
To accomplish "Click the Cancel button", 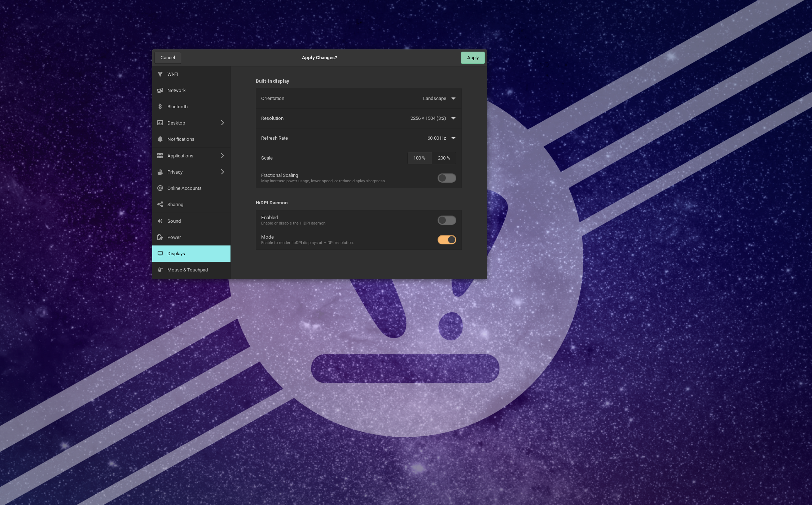I will tap(167, 58).
